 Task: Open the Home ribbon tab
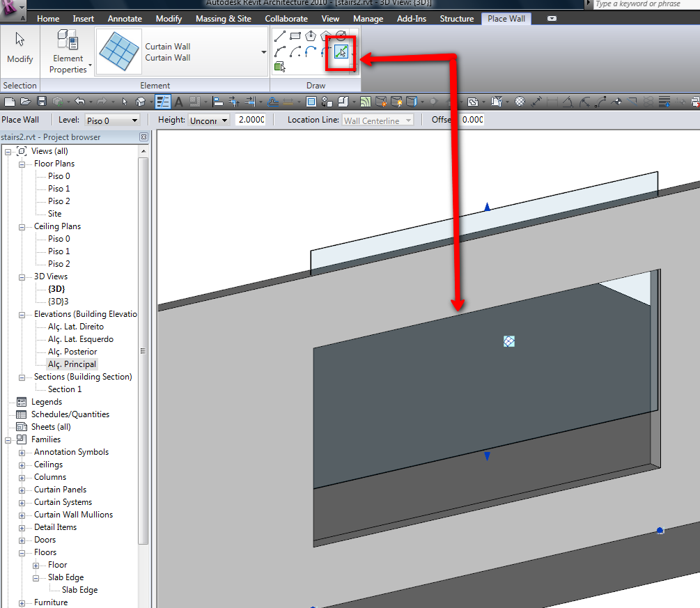(x=48, y=19)
